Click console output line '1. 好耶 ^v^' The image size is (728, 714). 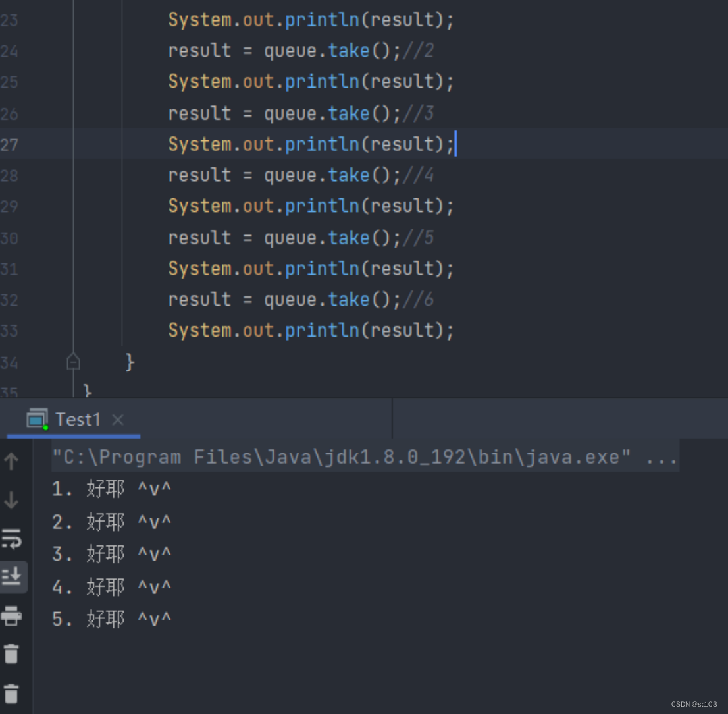tap(111, 489)
